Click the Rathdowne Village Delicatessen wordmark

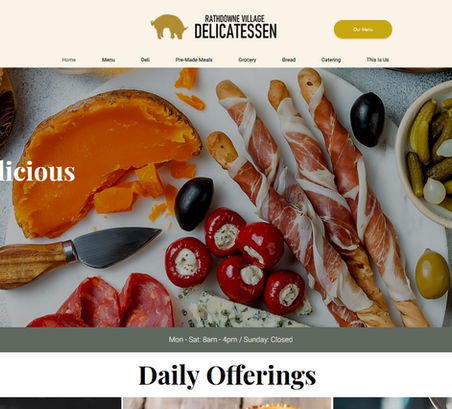pos(236,27)
